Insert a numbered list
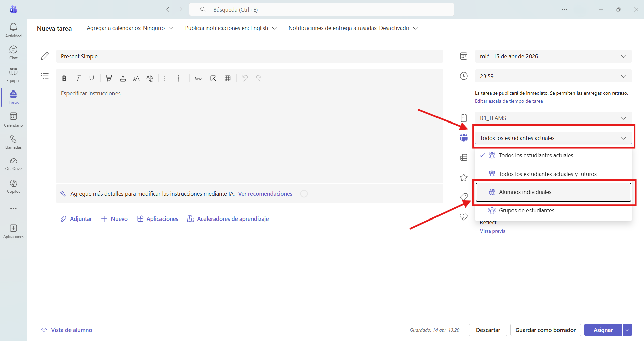This screenshot has width=644, height=341. pyautogui.click(x=181, y=78)
